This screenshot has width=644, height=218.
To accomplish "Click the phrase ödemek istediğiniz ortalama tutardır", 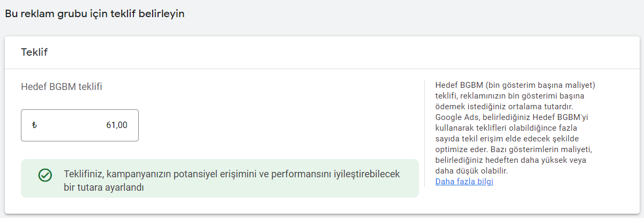I will tap(507, 107).
